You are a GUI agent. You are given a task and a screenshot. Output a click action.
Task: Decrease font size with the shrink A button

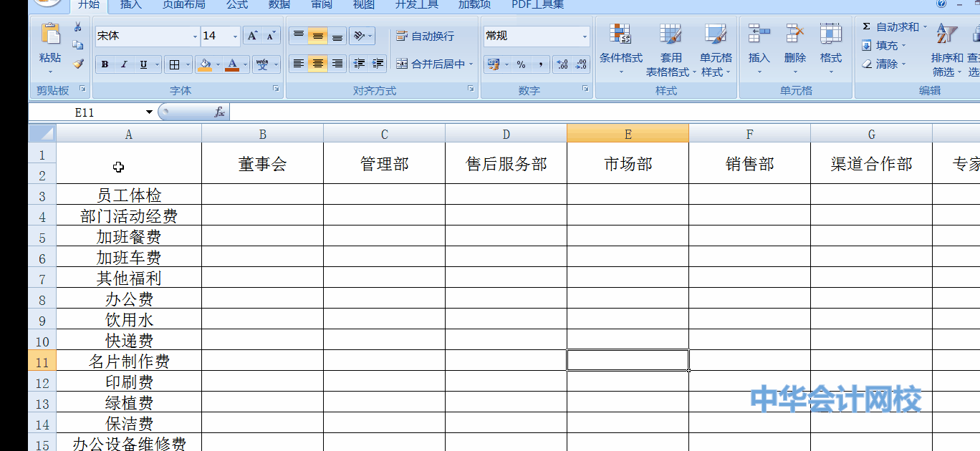271,36
